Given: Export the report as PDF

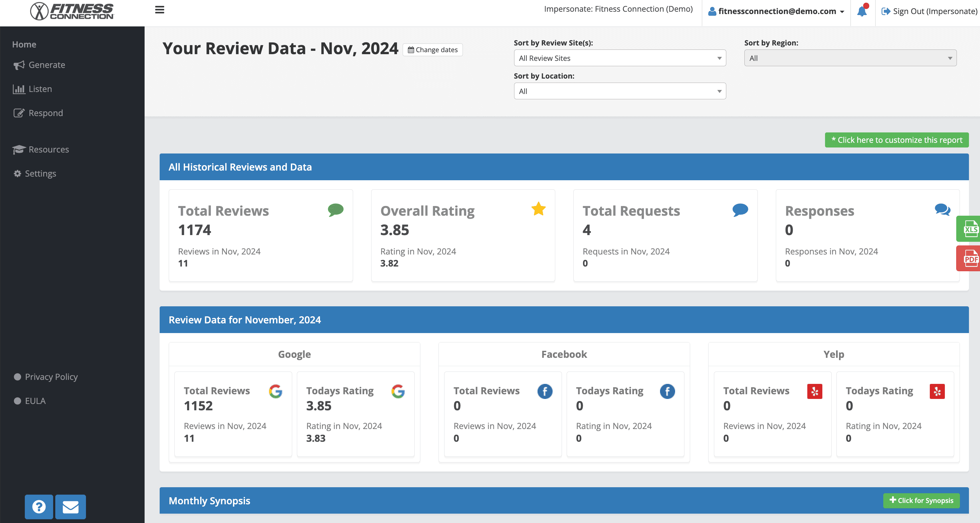Looking at the screenshot, I should [x=971, y=258].
